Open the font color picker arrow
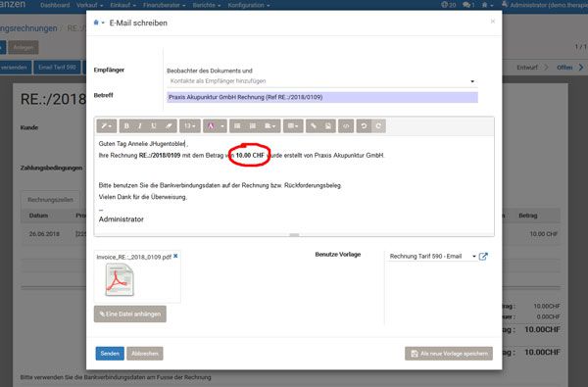Image resolution: width=588 pixels, height=387 pixels. point(222,126)
